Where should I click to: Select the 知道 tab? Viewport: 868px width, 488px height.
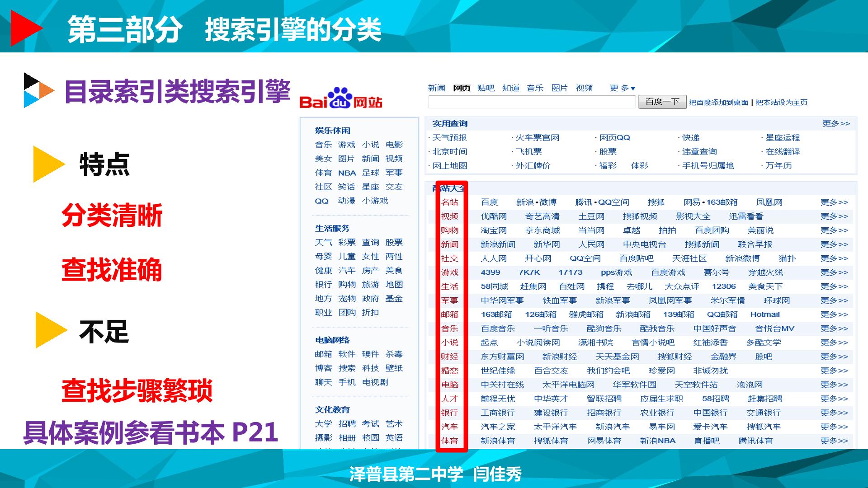tap(511, 88)
